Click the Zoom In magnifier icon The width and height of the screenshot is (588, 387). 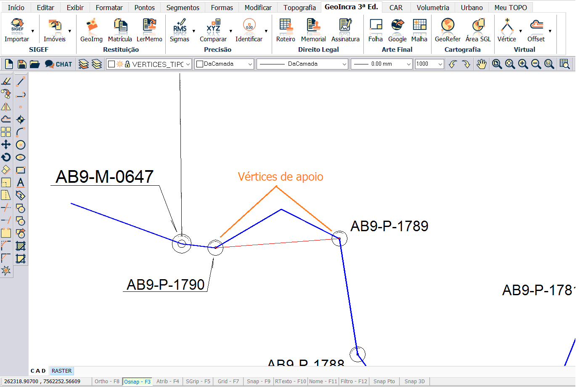[523, 64]
